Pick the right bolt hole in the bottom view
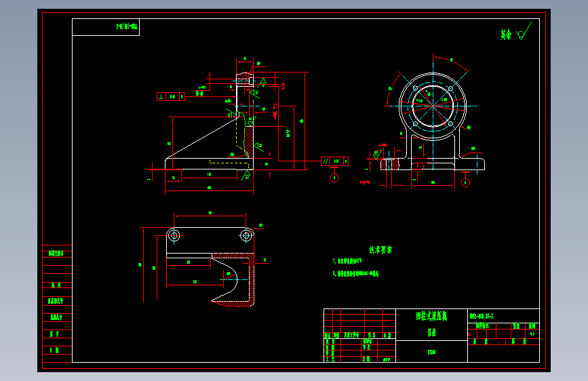Image resolution: width=588 pixels, height=381 pixels. (246, 235)
